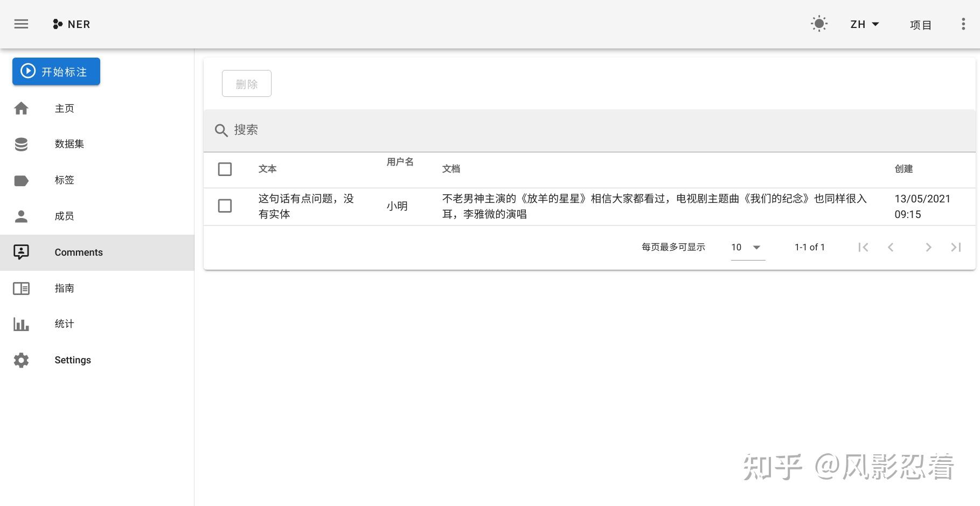The width and height of the screenshot is (980, 506).
Task: Click the 统计 statistics chart icon
Action: [x=21, y=324]
